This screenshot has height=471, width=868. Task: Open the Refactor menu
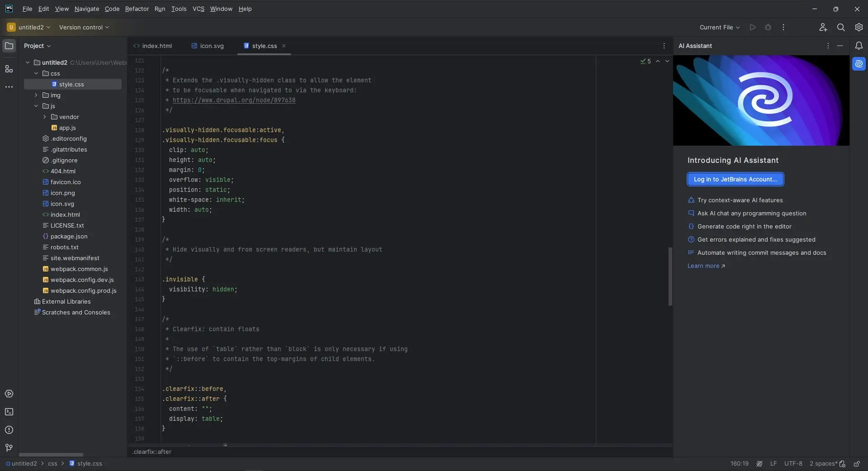137,9
